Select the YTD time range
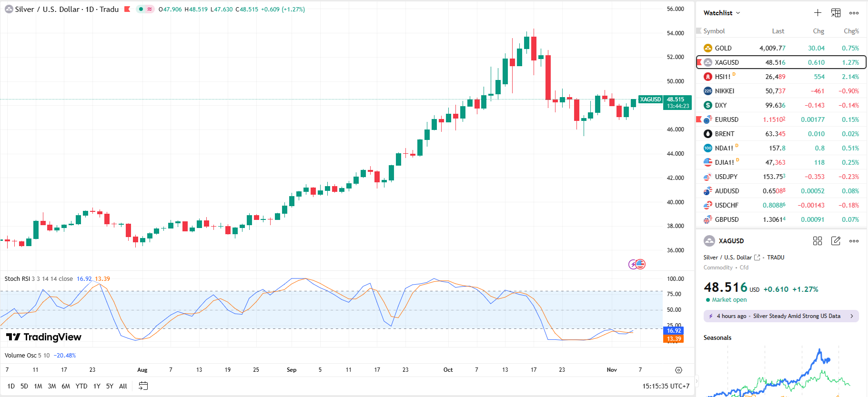Image resolution: width=868 pixels, height=397 pixels. (81, 386)
